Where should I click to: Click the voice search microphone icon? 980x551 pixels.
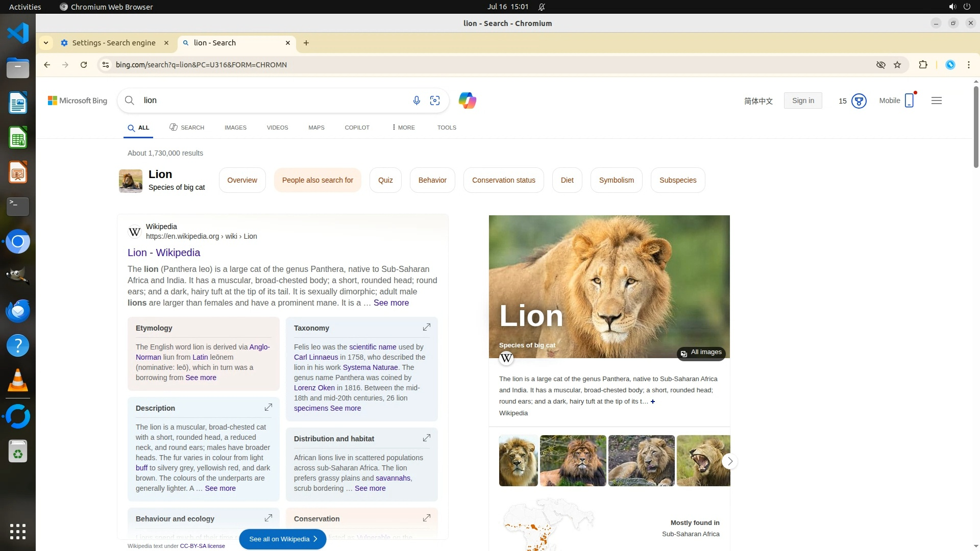pos(416,101)
